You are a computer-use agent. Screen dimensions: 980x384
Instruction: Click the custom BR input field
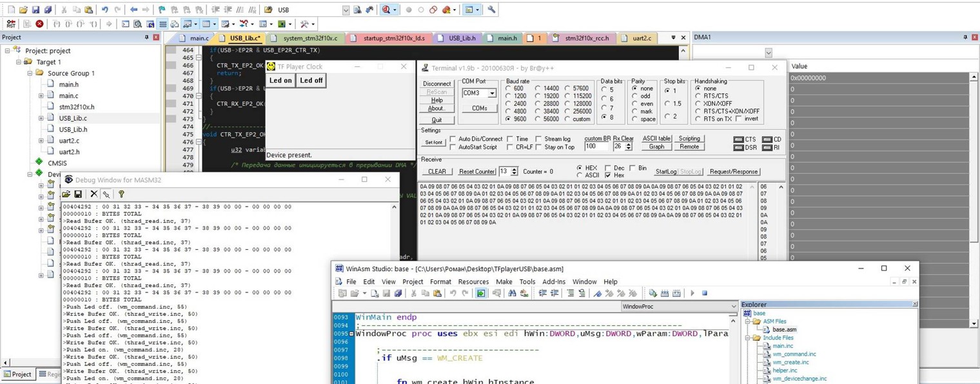click(596, 147)
